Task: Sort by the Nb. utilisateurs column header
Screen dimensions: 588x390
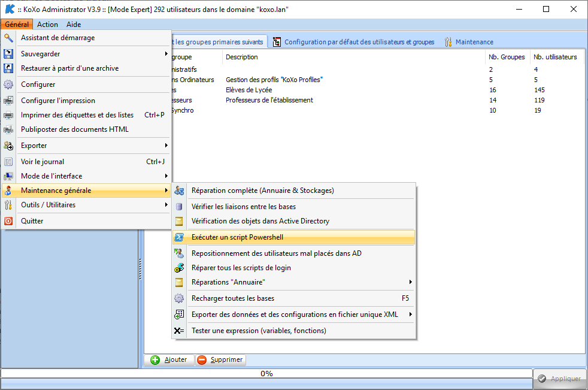Action: (556, 57)
